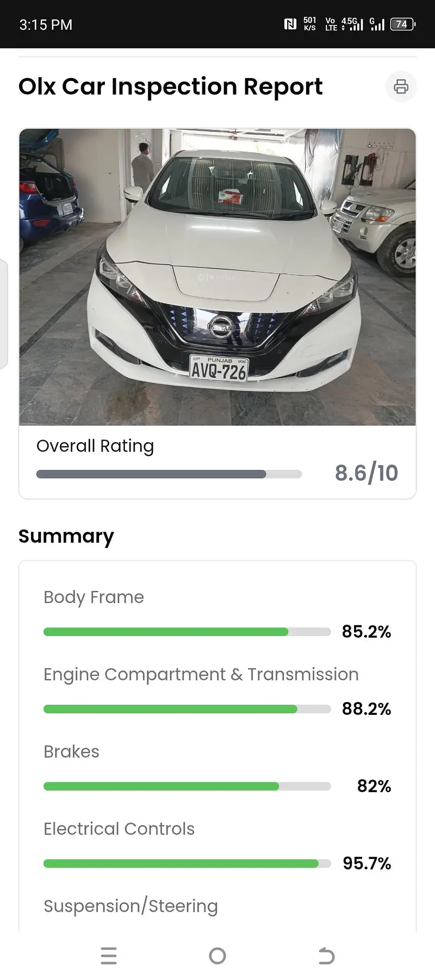
Task: Tap the 8.6/10 overall rating score
Action: [x=366, y=473]
